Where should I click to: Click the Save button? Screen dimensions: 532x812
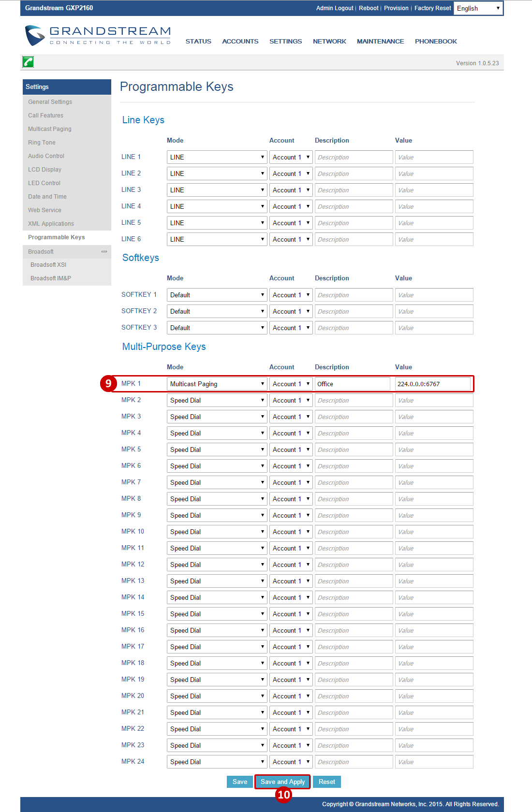(240, 782)
